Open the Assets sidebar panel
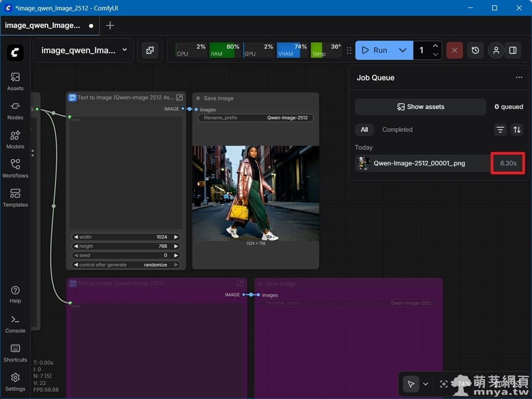This screenshot has height=399, width=532. (15, 82)
